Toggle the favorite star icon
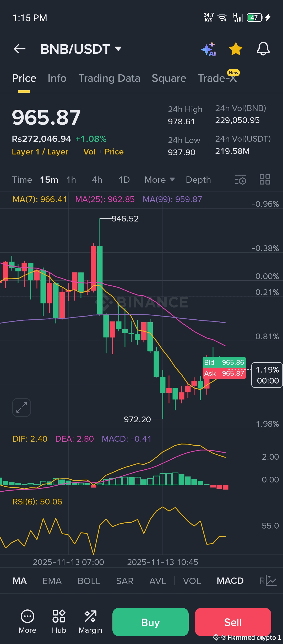This screenshot has width=283, height=644. click(236, 49)
